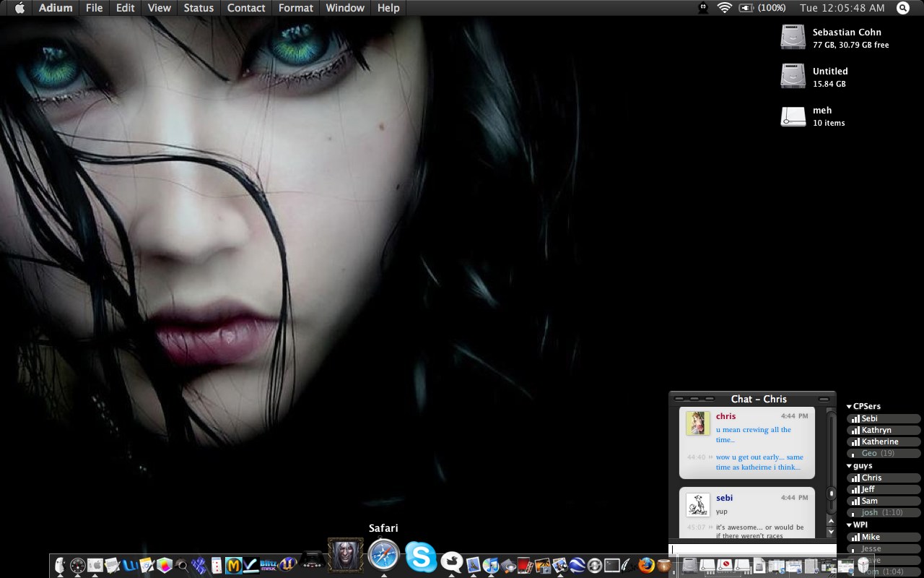The height and width of the screenshot is (578, 924).
Task: Launch Google Earth from the Dock
Action: click(x=577, y=566)
